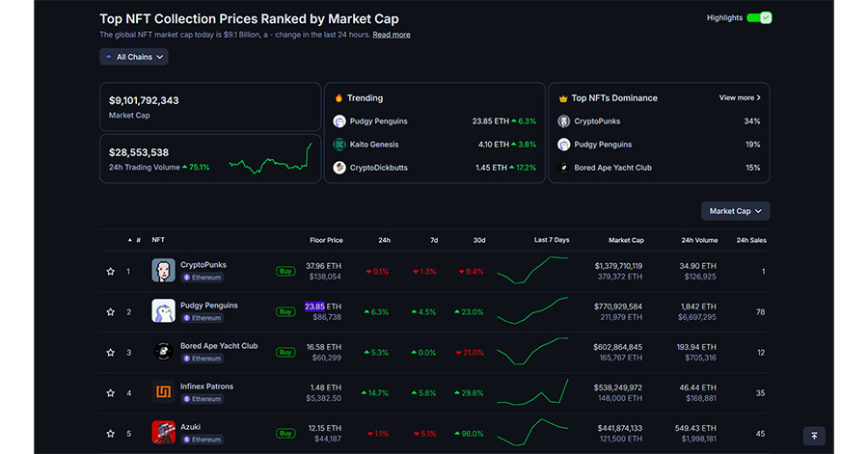Buy CryptoPunks via its Buy button

285,271
